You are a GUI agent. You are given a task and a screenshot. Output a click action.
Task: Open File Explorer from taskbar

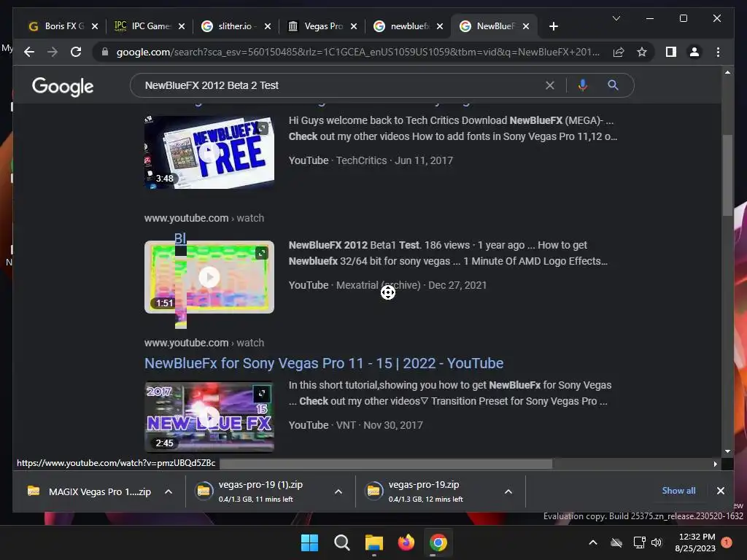pyautogui.click(x=374, y=542)
